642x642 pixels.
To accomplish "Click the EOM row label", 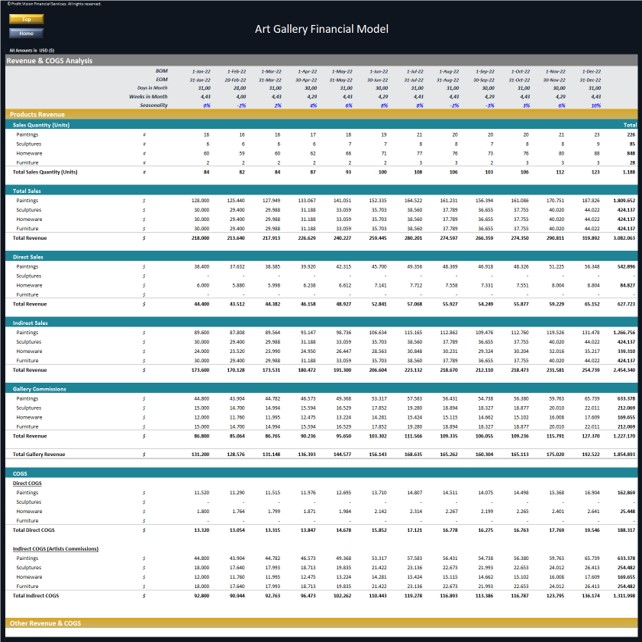I will pos(161,79).
